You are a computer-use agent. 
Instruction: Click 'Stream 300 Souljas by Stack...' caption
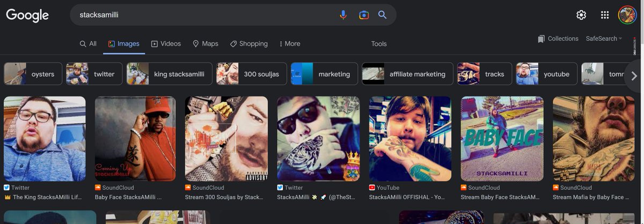224,197
